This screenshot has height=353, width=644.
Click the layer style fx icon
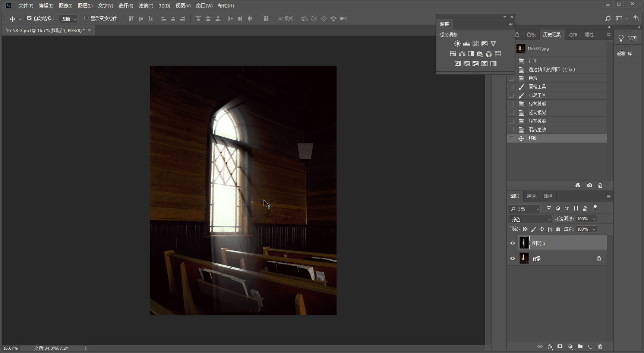coord(550,347)
